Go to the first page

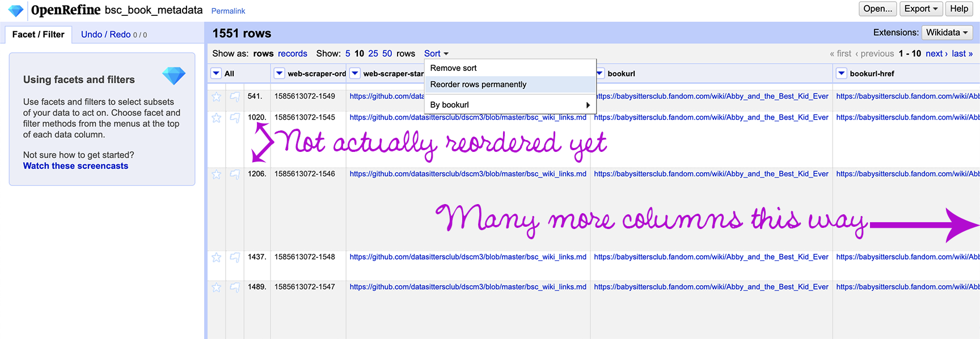pos(840,53)
